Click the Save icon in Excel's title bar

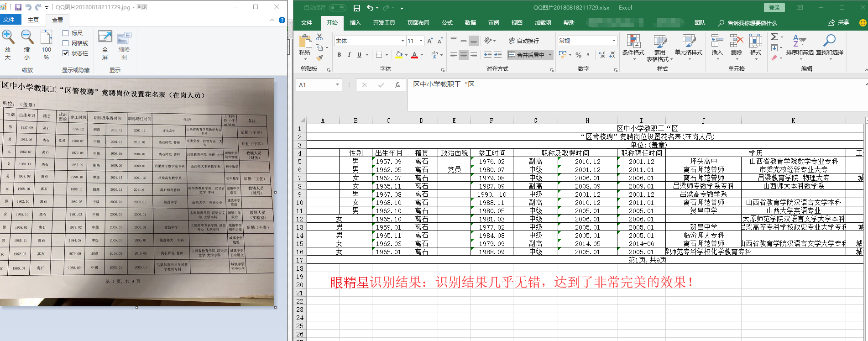[x=357, y=8]
